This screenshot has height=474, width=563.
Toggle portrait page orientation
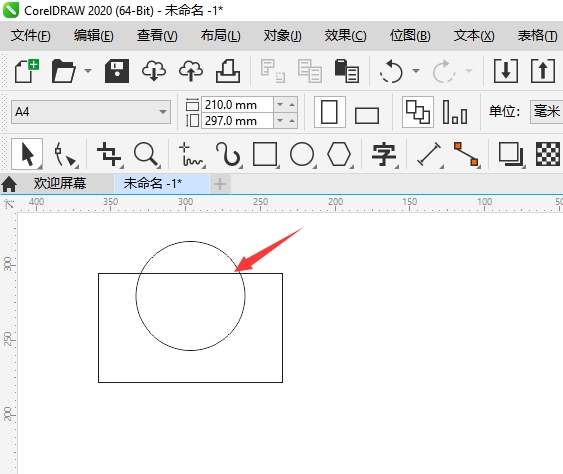330,112
